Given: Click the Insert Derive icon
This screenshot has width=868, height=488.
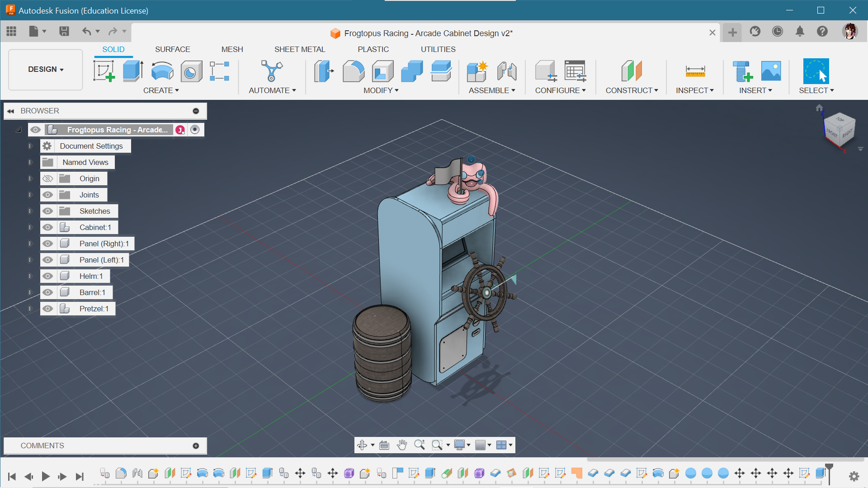Looking at the screenshot, I should (x=742, y=71).
